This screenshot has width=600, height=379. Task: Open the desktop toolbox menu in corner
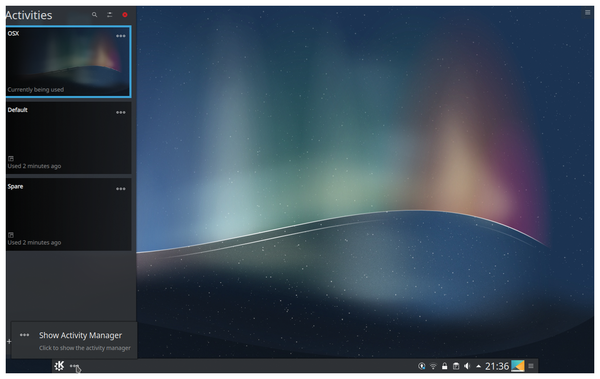click(587, 12)
